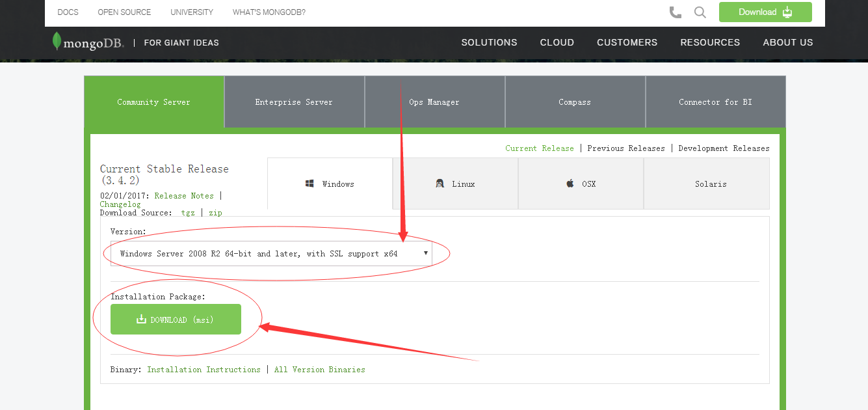Click the Windows logo icon
The width and height of the screenshot is (868, 410).
click(310, 184)
